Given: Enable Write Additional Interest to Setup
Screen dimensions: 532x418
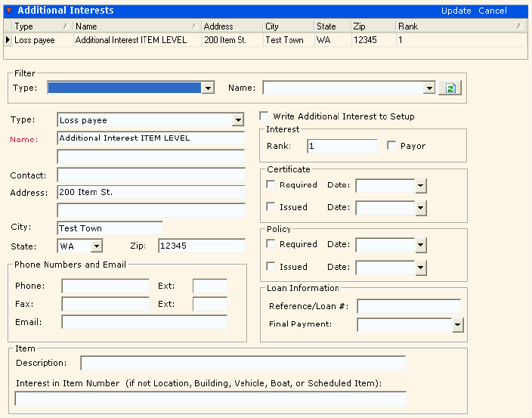Looking at the screenshot, I should 264,116.
